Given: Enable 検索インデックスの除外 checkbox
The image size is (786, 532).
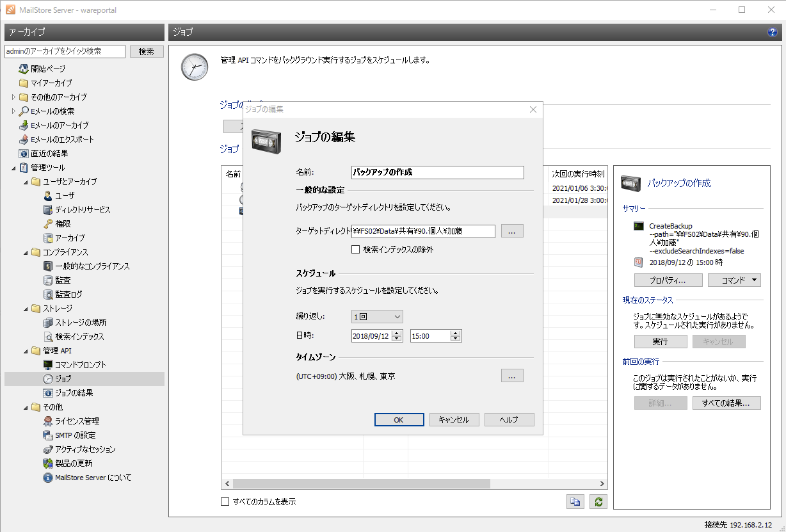Looking at the screenshot, I should [356, 250].
